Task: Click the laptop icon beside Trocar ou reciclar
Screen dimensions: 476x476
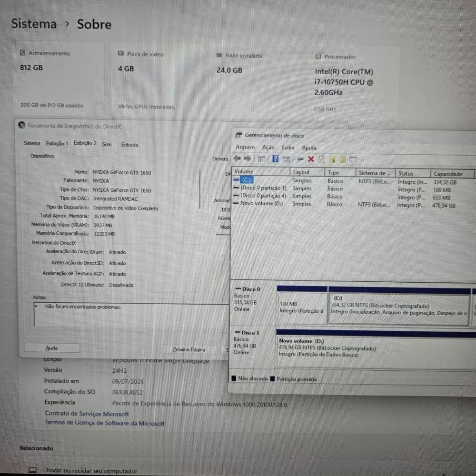Action: pos(32,470)
